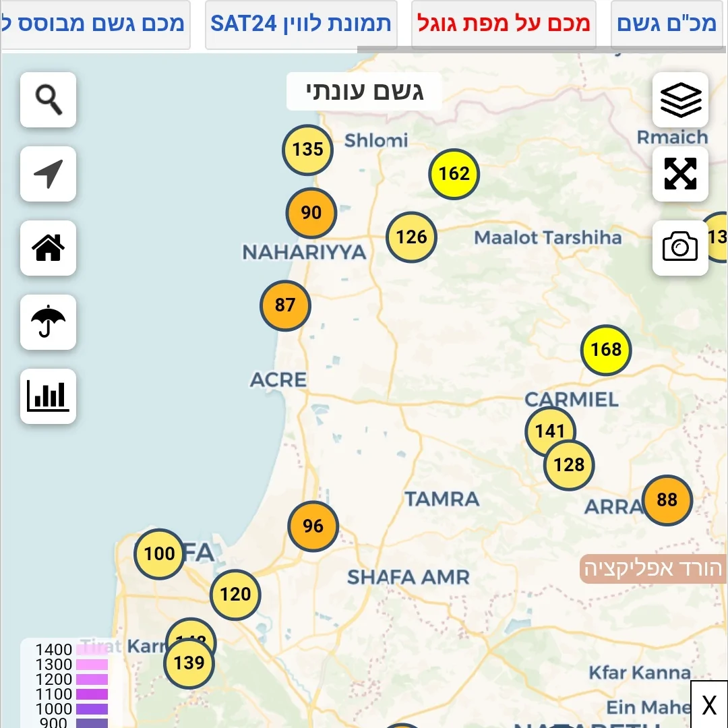Image resolution: width=728 pixels, height=728 pixels.
Task: Click the 1400 legend color swatch
Action: coord(91,650)
